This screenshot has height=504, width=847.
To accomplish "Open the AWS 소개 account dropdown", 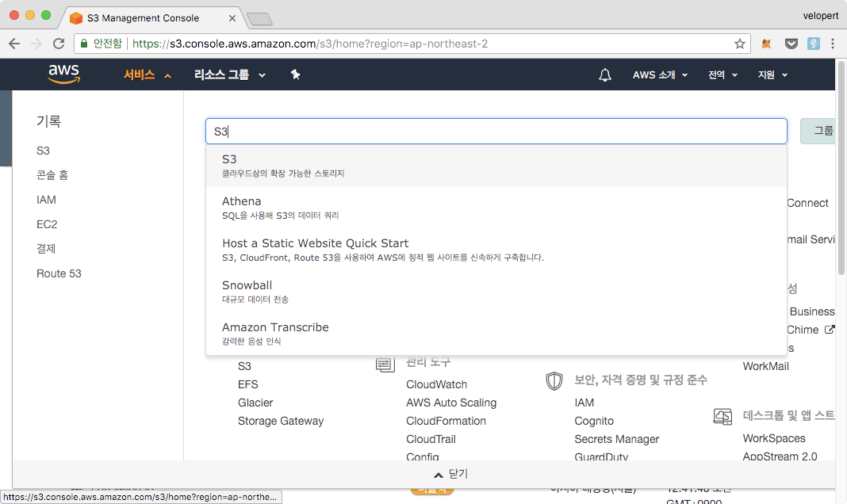I will pyautogui.click(x=660, y=75).
